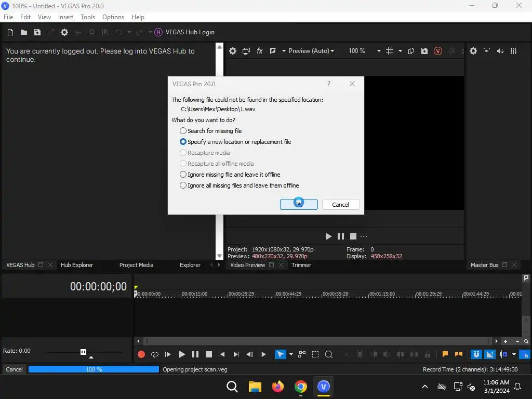Go to end of project
This screenshot has height=399, width=532.
236,354
